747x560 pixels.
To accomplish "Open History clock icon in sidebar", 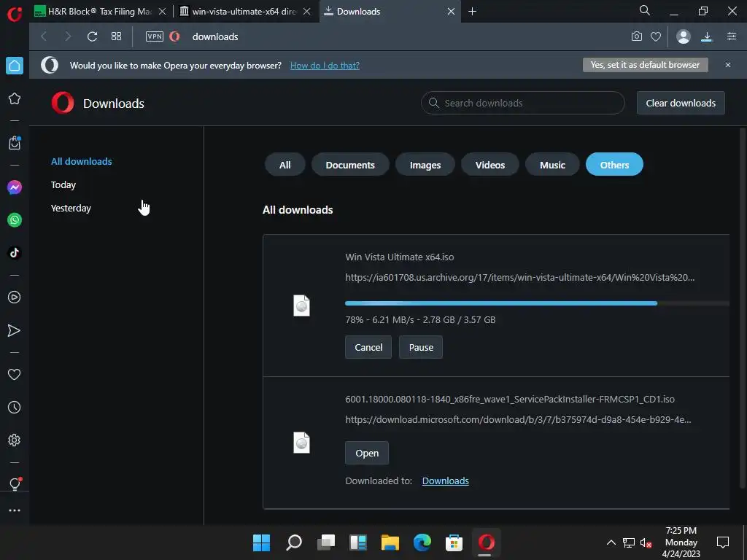I will pos(15,407).
